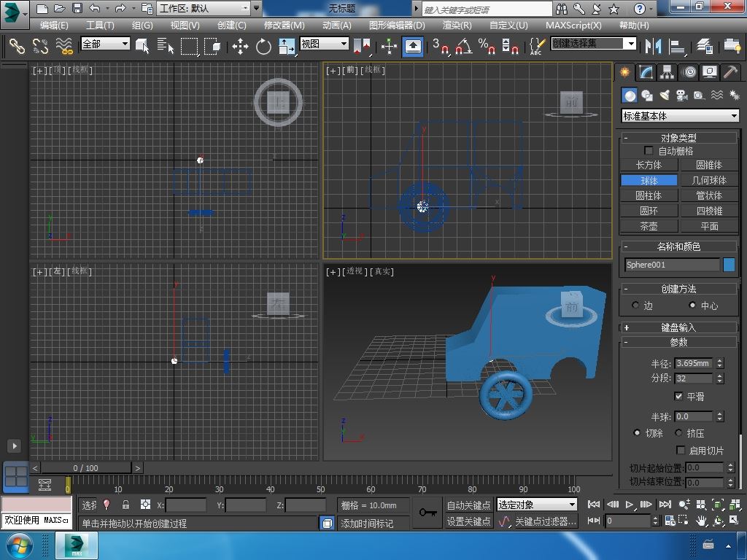Switch to the Display command panel
The width and height of the screenshot is (747, 560).
710,72
